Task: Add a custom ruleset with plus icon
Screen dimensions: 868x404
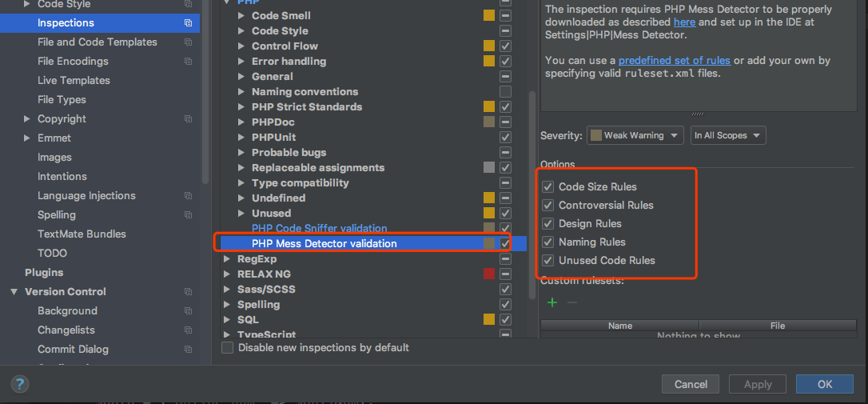Action: click(552, 302)
